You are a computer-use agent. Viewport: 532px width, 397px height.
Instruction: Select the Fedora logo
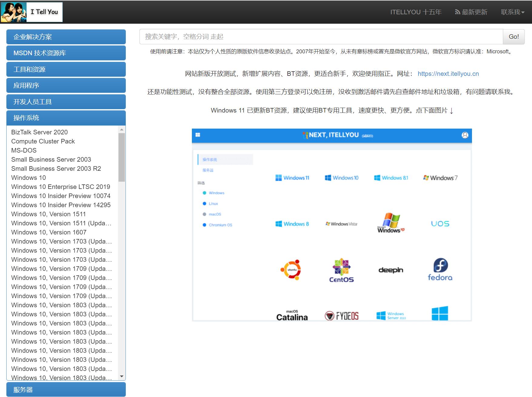point(440,269)
